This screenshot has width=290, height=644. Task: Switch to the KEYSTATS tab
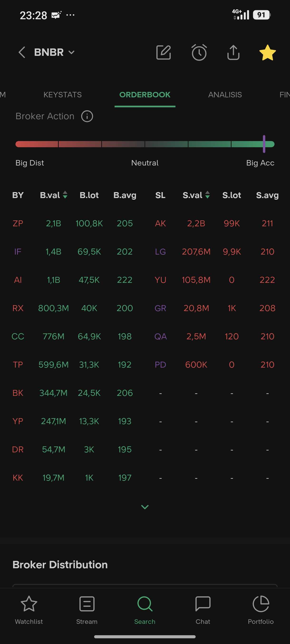coord(63,95)
